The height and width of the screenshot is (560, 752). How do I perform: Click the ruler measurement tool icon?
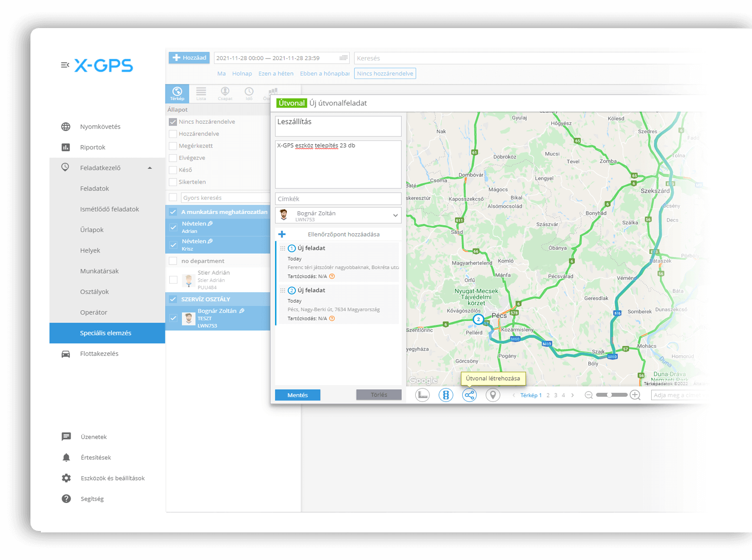[x=422, y=395]
